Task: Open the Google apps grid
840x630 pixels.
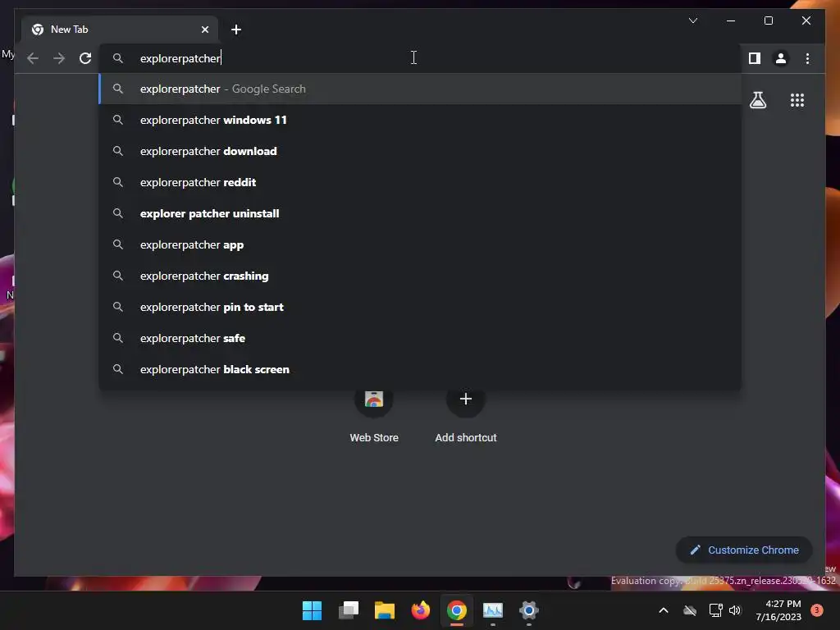Action: [x=797, y=100]
